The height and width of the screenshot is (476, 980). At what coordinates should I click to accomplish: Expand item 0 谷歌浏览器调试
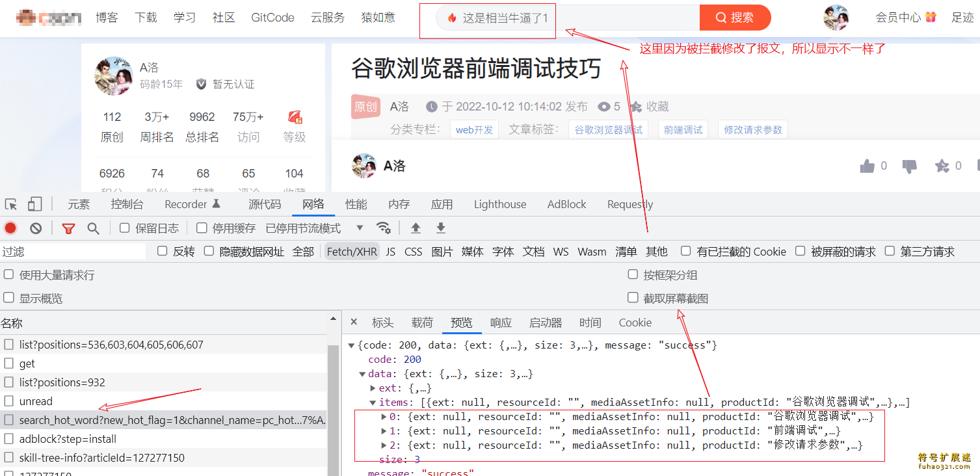coord(384,417)
